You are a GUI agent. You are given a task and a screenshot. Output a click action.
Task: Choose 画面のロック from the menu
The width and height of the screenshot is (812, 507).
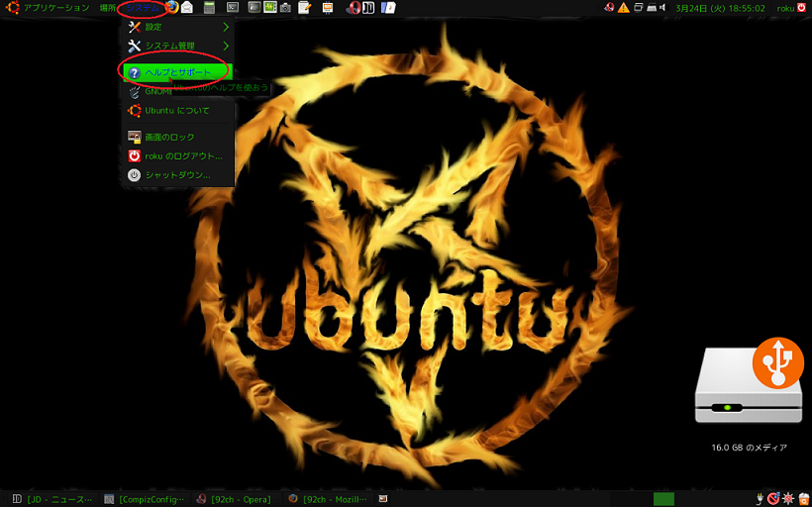point(177,138)
